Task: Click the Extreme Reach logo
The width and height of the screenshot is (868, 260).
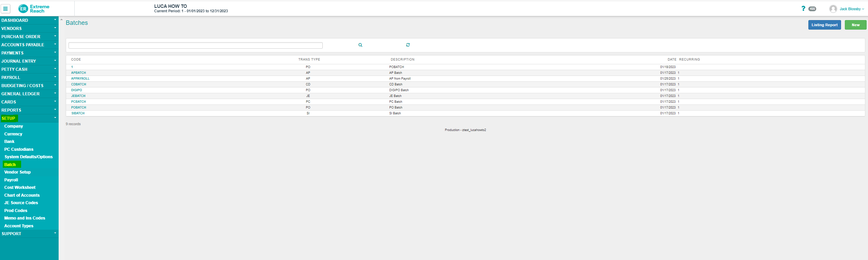Action: [34, 9]
